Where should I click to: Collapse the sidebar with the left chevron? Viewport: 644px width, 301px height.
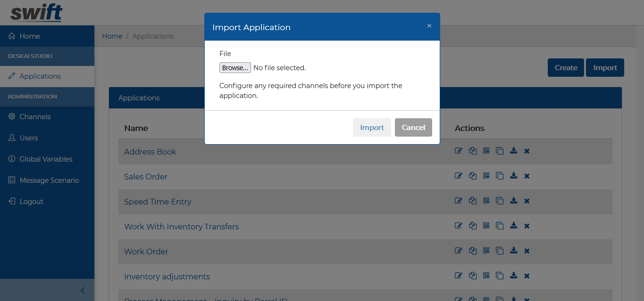pos(83,290)
